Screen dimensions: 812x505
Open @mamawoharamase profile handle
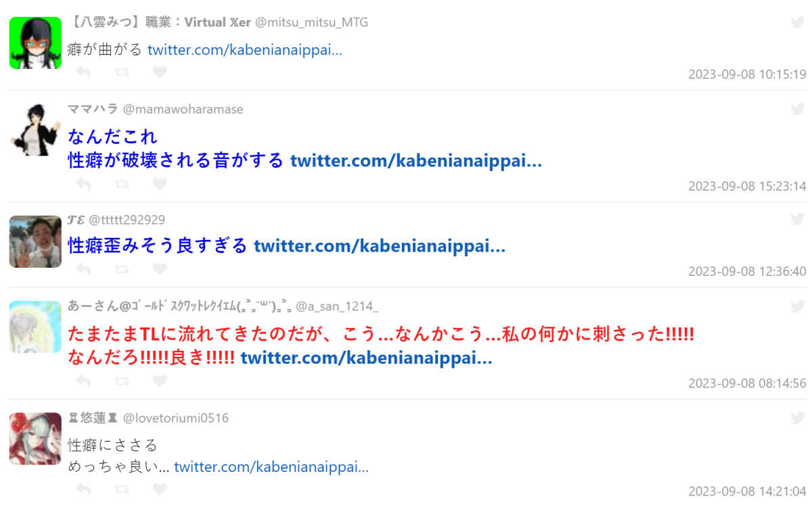tap(183, 109)
